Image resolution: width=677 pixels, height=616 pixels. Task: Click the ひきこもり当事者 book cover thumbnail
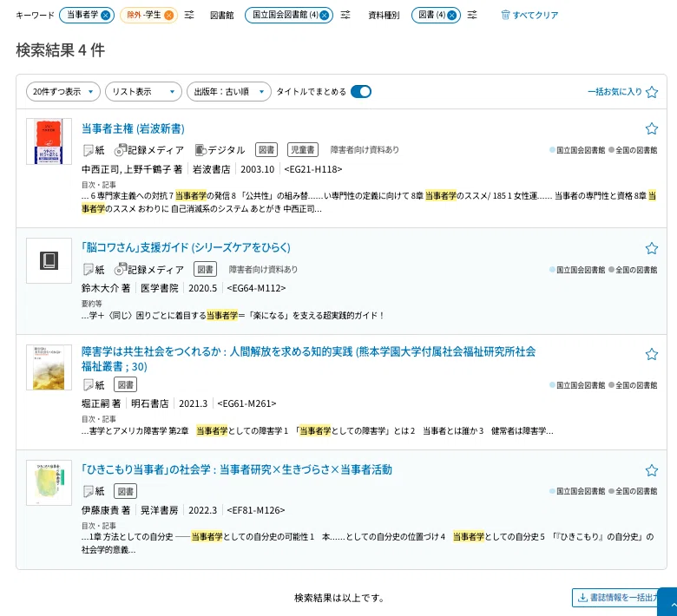pos(49,482)
